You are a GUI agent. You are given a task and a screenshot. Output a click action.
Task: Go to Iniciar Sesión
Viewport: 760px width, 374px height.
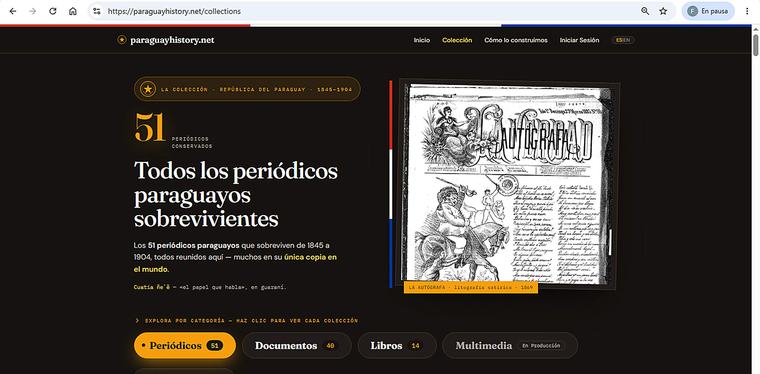tap(579, 40)
